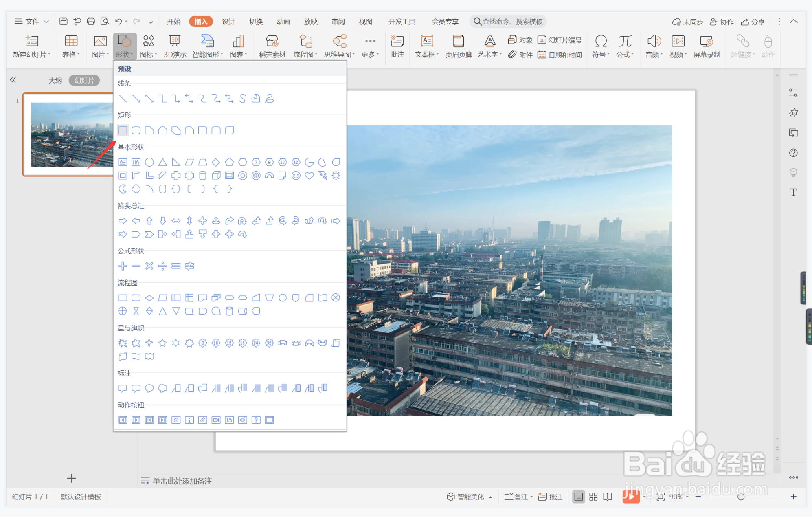Open the Animation ribbon tab
The image size is (812, 517).
tap(283, 22)
